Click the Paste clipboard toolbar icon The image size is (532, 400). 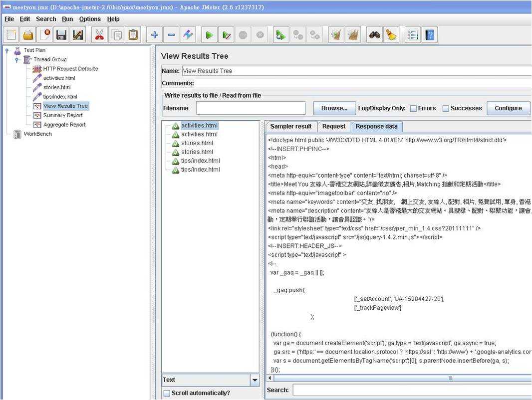[133, 35]
